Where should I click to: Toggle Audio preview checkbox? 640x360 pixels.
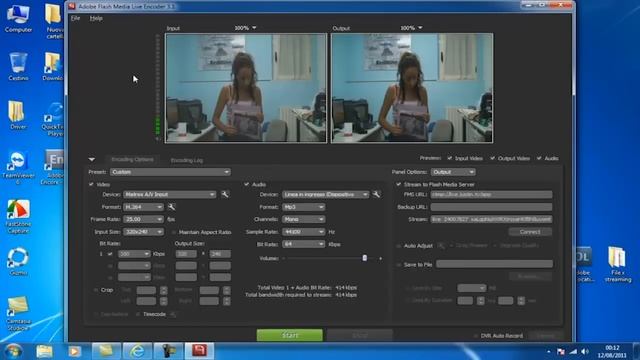(539, 158)
